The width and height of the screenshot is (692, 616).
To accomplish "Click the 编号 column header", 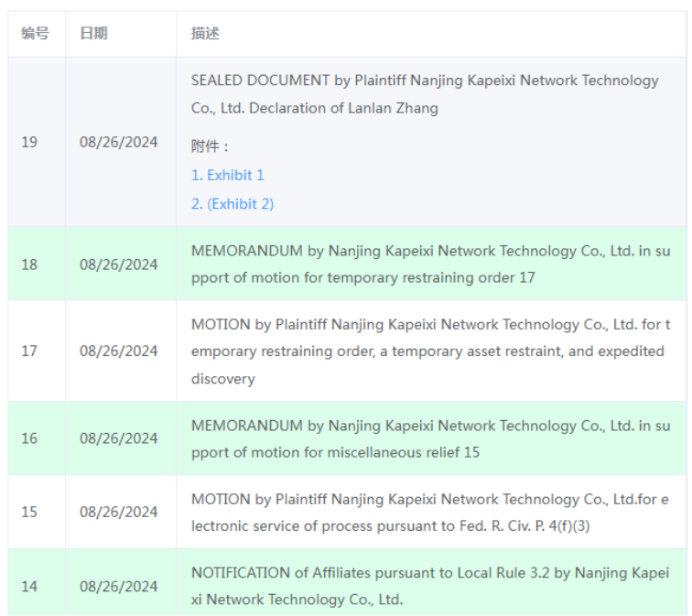I will pyautogui.click(x=36, y=34).
